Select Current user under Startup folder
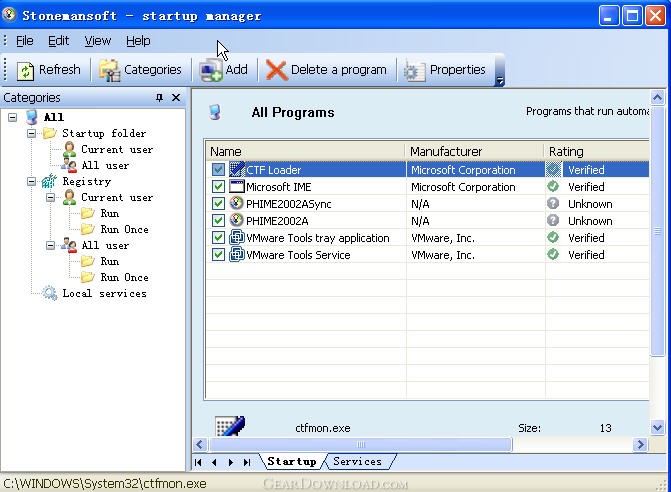671x492 pixels. click(x=117, y=149)
